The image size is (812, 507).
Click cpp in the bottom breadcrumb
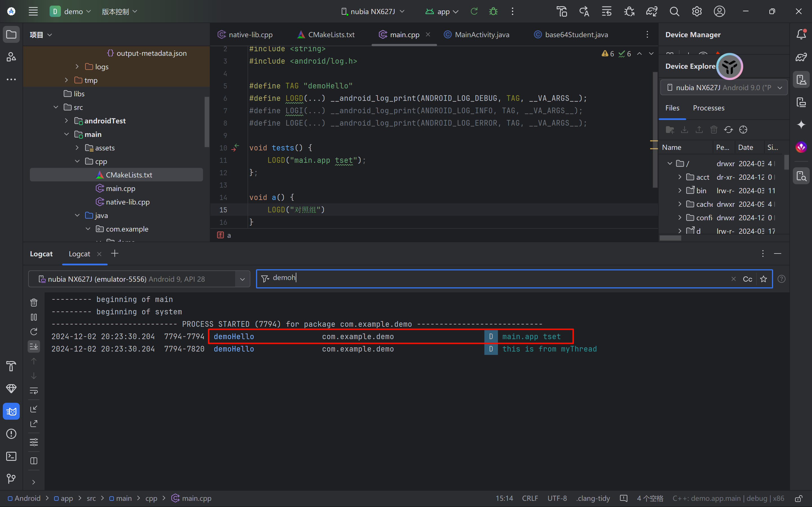pos(151,498)
